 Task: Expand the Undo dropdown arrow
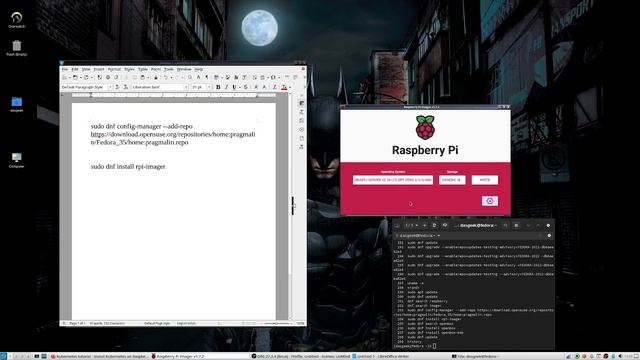coord(171,77)
